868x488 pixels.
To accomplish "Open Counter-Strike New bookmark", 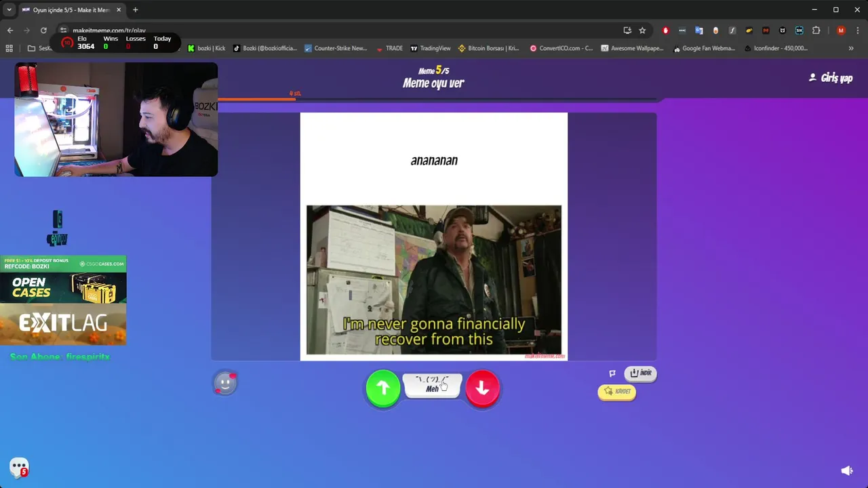I will 336,48.
